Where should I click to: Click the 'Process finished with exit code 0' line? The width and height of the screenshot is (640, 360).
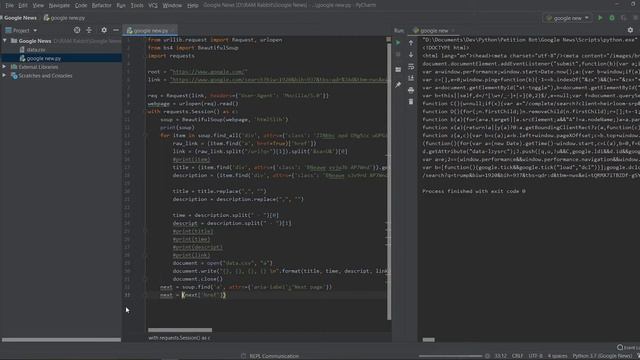tap(474, 191)
